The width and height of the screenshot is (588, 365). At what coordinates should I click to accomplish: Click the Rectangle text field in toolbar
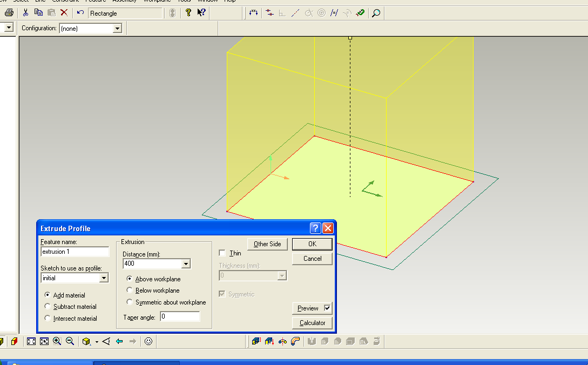(125, 13)
